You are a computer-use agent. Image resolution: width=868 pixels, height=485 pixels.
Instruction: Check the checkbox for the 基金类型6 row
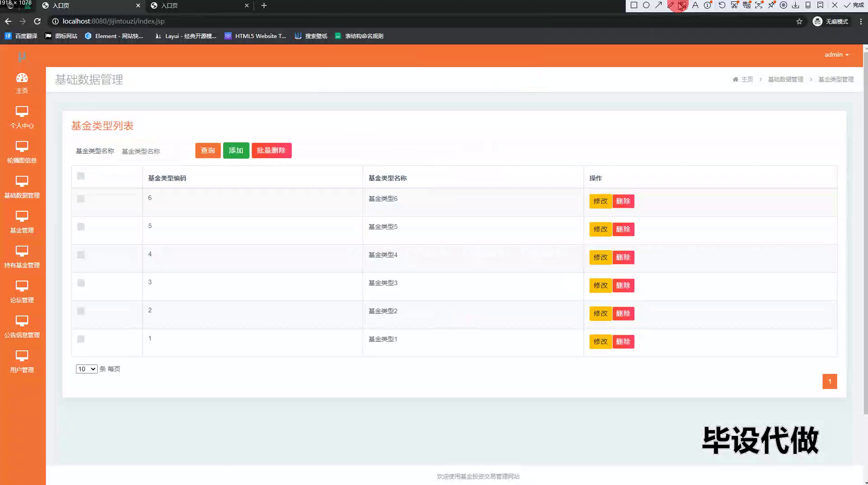(x=81, y=199)
